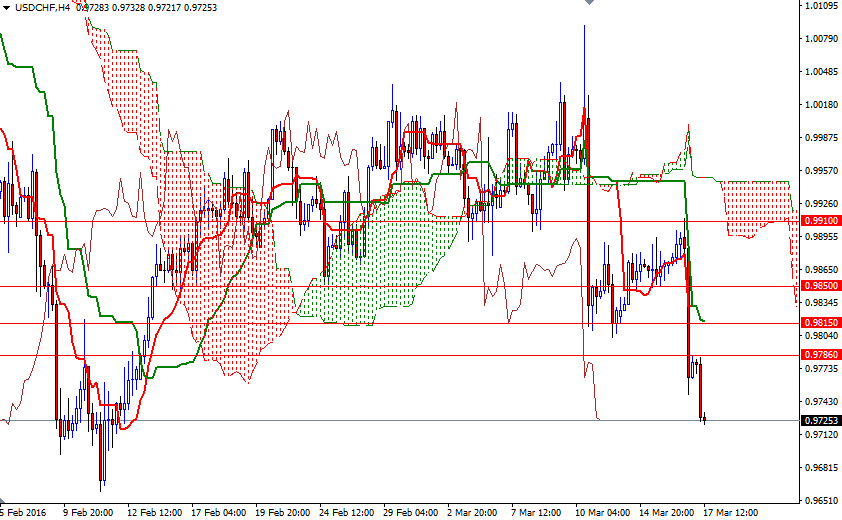
Task: Click the 0.96815 price scale value
Action: point(822,467)
